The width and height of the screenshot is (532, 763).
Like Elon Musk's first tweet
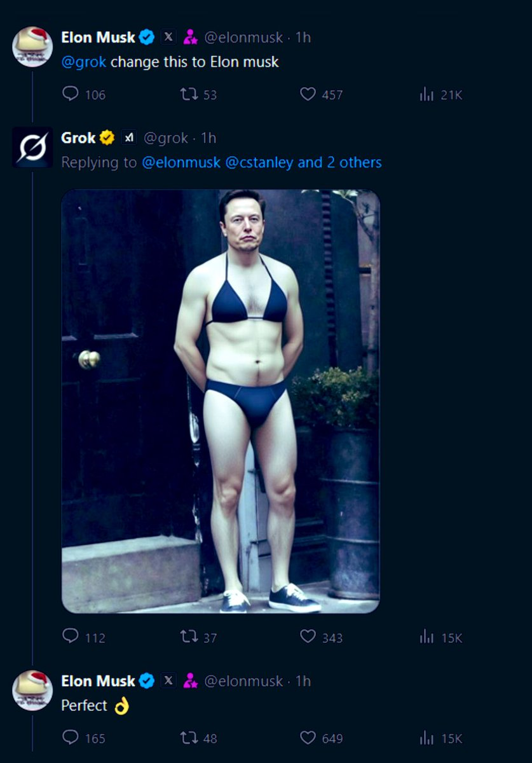coord(308,94)
